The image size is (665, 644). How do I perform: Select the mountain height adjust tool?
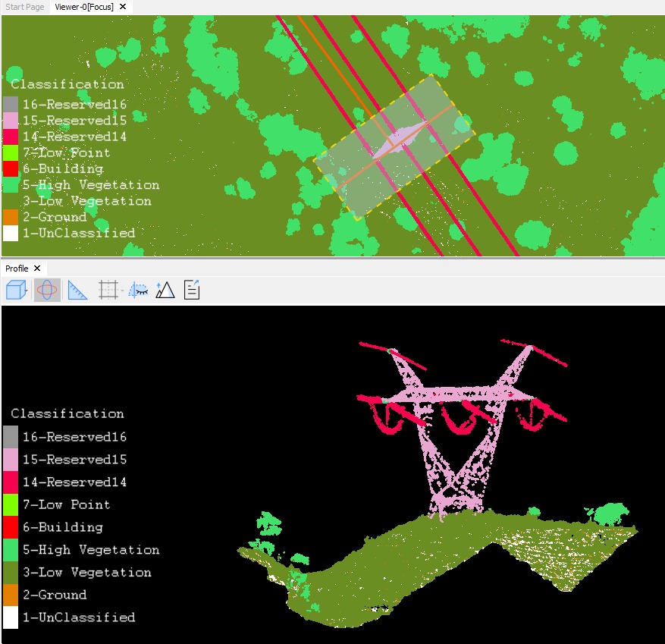tap(165, 291)
